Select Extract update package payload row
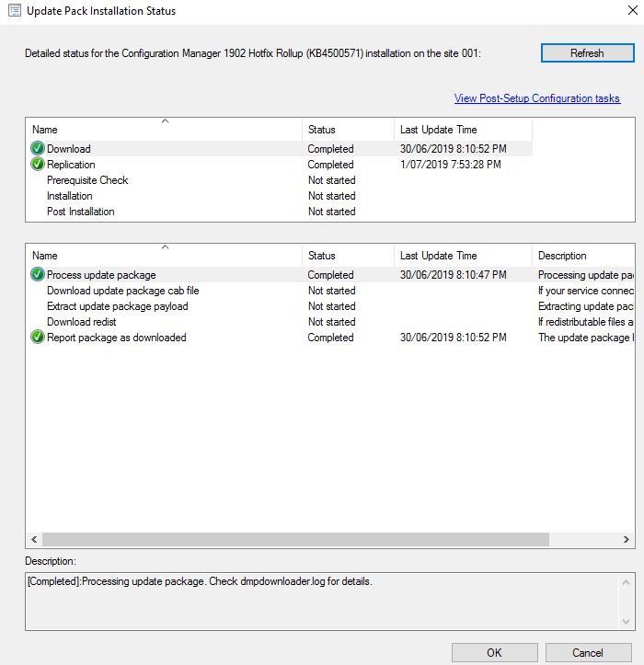 tap(331, 305)
